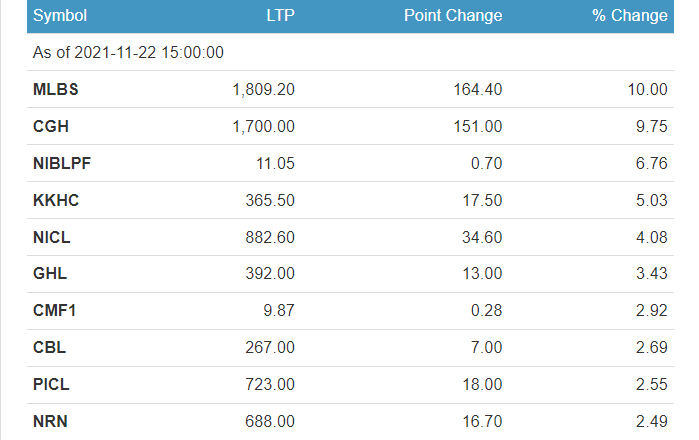
Task: Open the CBL stock symbol
Action: (x=49, y=347)
